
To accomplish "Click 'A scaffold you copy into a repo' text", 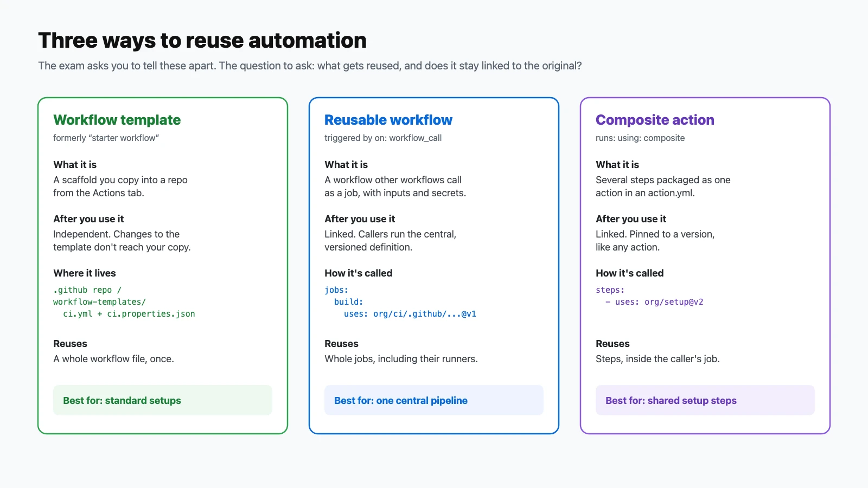I will coord(120,180).
